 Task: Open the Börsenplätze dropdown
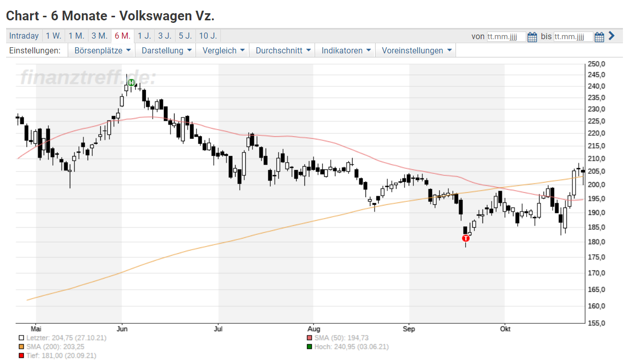point(103,50)
